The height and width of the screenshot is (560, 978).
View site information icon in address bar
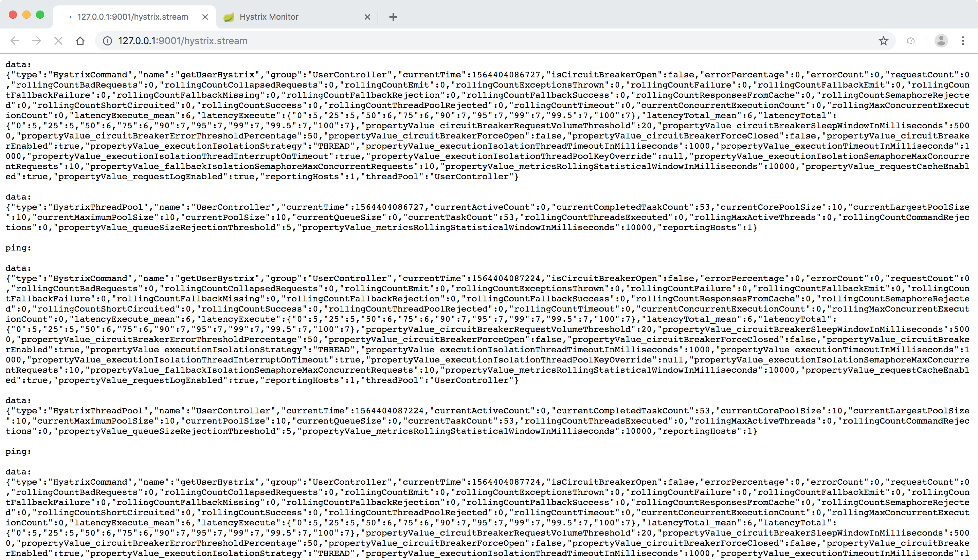[x=107, y=41]
